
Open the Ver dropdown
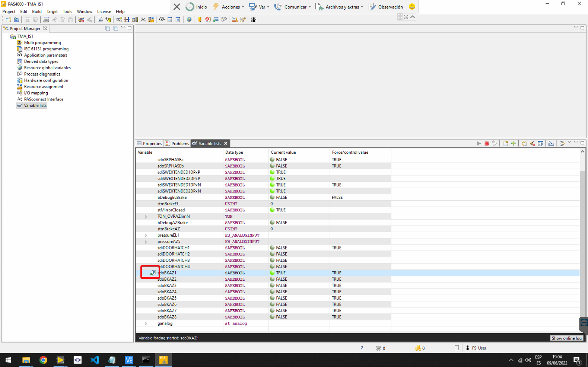coord(259,7)
